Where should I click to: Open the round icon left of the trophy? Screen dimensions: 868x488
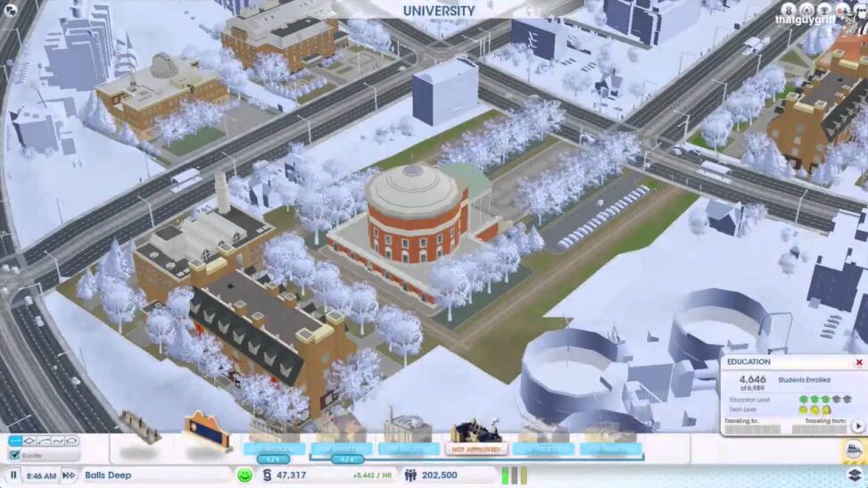pyautogui.click(x=806, y=10)
